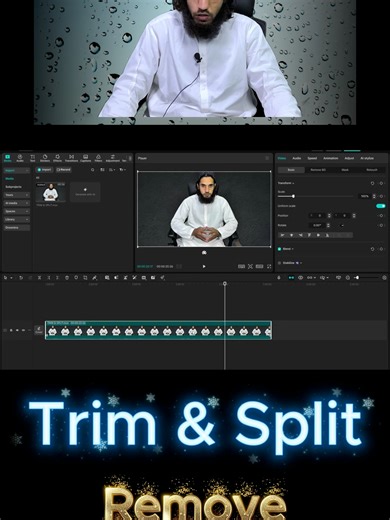
Task: Delete left of playhead tool
Action: [48, 278]
